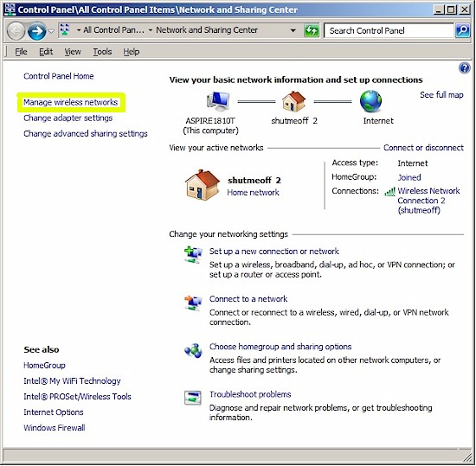Minimize the Network and Sharing Center window
The height and width of the screenshot is (466, 476).
439,10
